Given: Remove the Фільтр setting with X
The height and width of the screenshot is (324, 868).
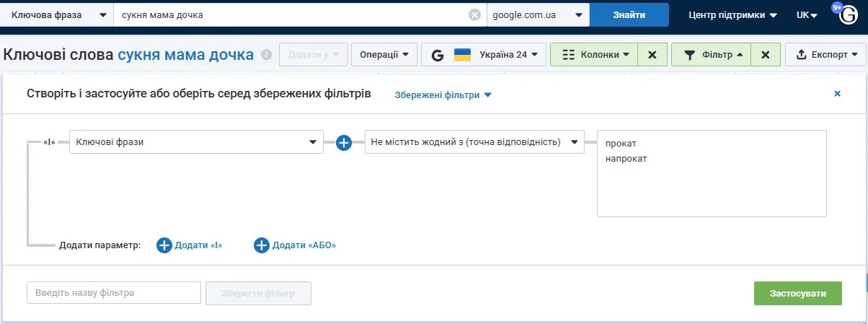Looking at the screenshot, I should (766, 54).
